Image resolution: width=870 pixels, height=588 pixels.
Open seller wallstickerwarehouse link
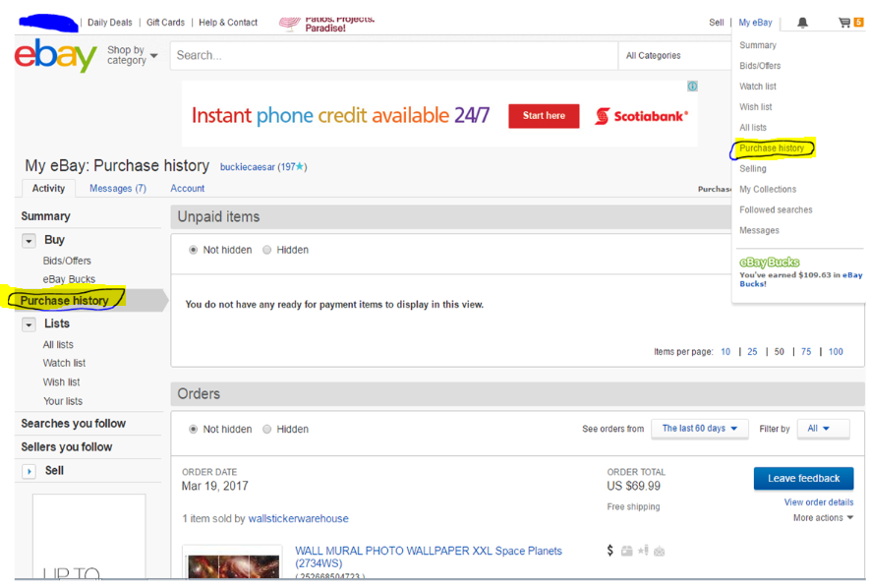tap(299, 518)
